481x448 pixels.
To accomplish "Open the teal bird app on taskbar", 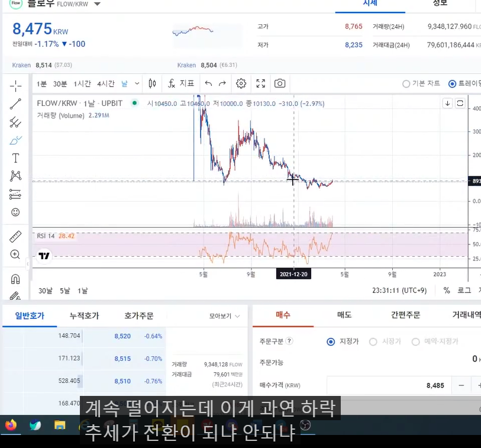I will [35, 426].
